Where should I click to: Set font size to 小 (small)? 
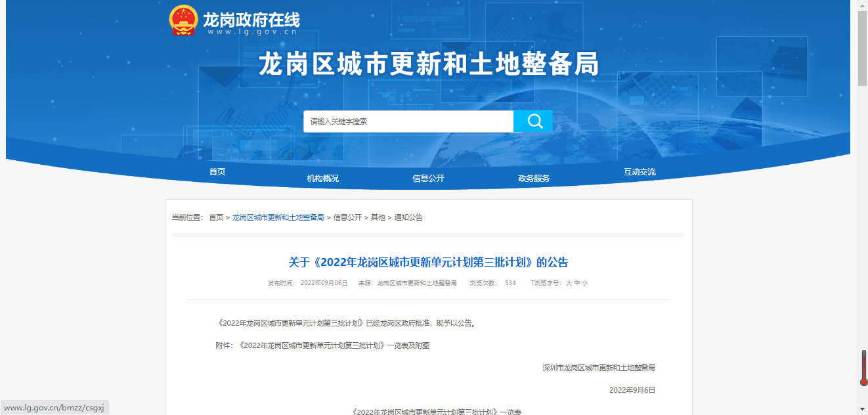(x=584, y=283)
